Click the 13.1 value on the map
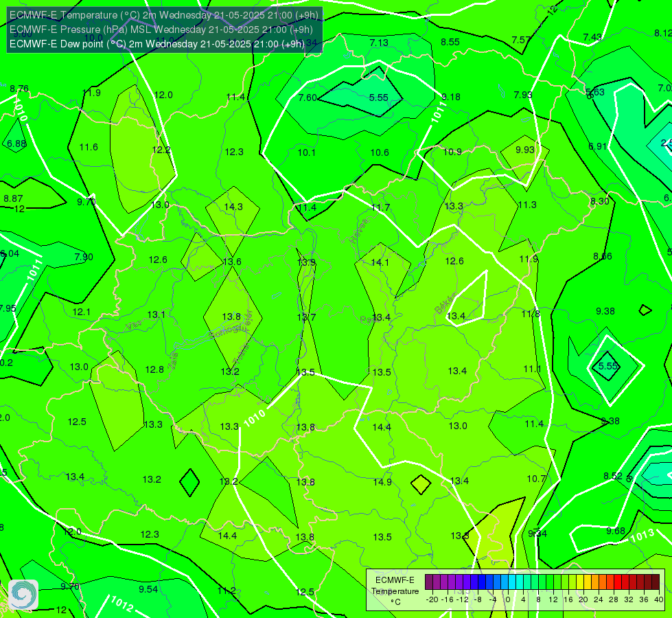This screenshot has width=672, height=618. 156,314
